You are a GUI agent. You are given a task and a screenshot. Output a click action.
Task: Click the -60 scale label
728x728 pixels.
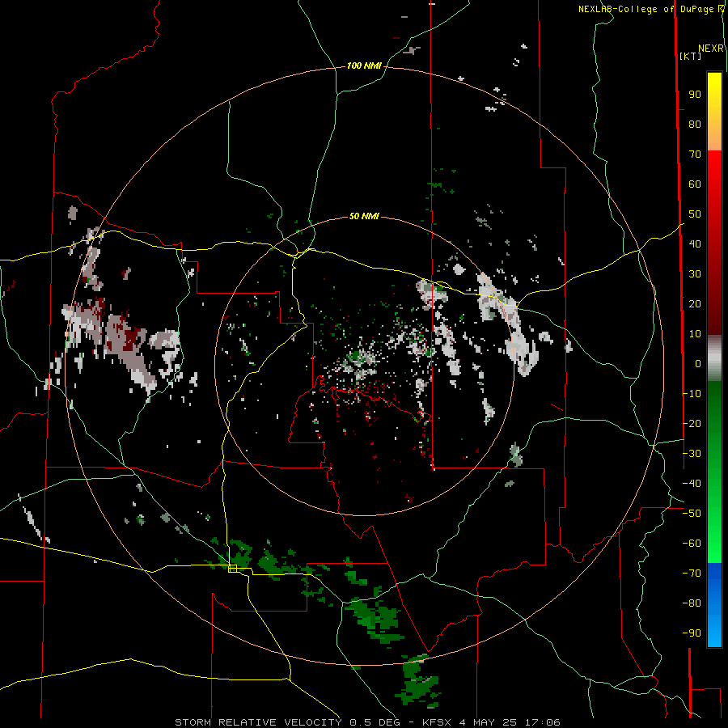tap(692, 544)
